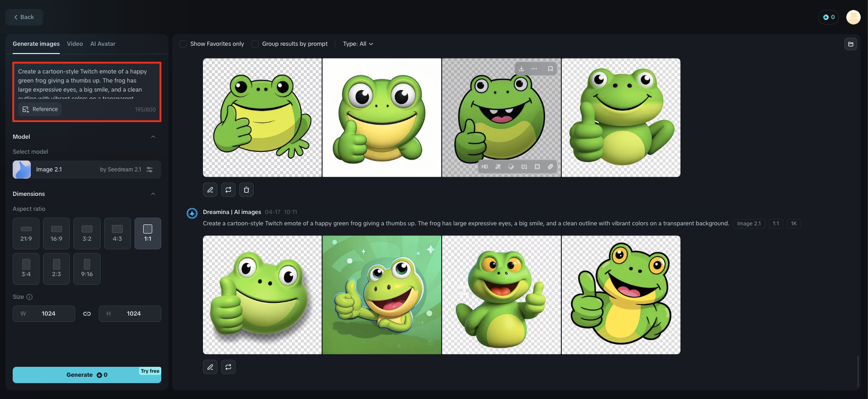Generate video from the hovered image
The height and width of the screenshot is (399, 868).
pyautogui.click(x=524, y=167)
